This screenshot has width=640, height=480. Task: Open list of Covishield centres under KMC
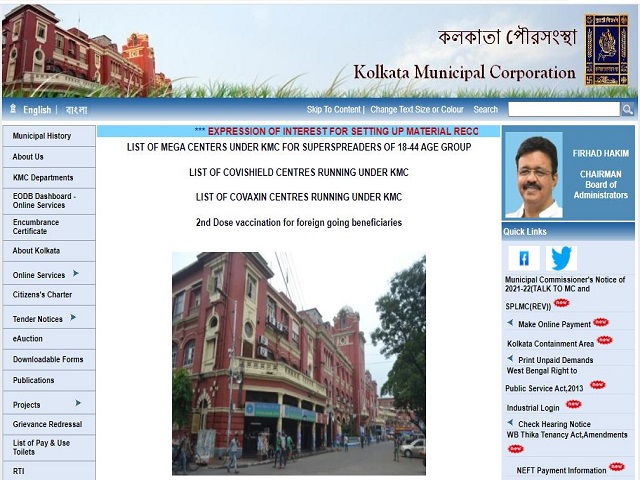click(299, 172)
